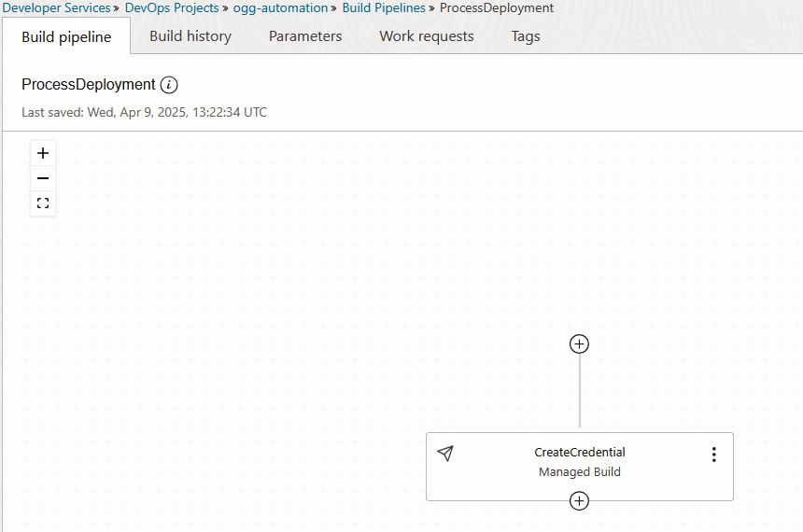Viewport: 803px width, 532px height.
Task: Click the ProcessDeployment pipeline title
Action: (88, 85)
